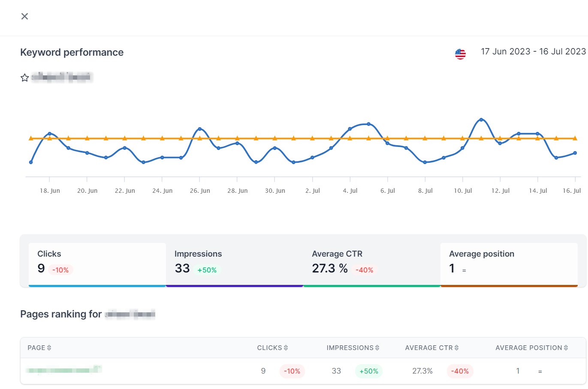Click the orange triangle marker at 4 Jul

pyautogui.click(x=350, y=138)
